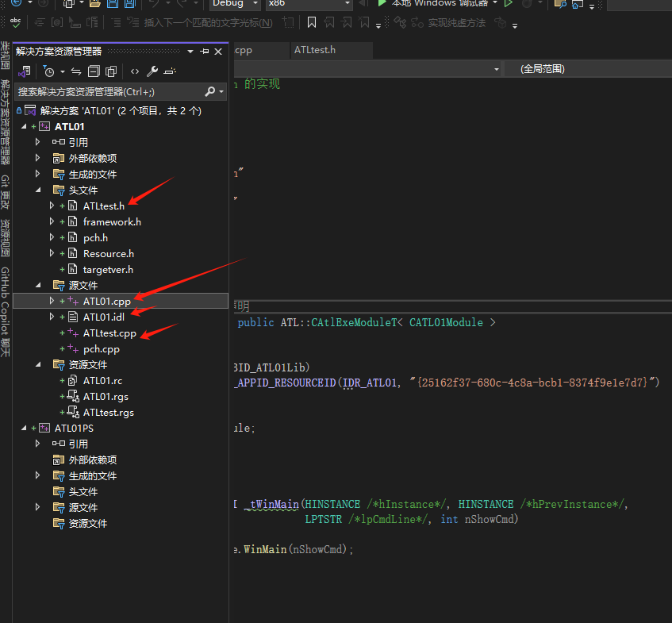Open search options dropdown in Solution Explorer
This screenshot has height=623, width=672.
pos(221,91)
